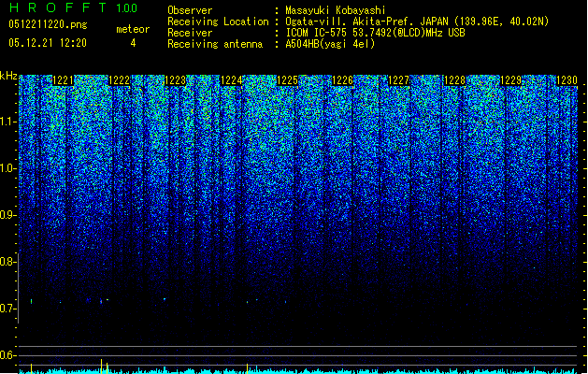
Task: Click the HROFFT 1.0.0 title text
Action: click(x=73, y=7)
